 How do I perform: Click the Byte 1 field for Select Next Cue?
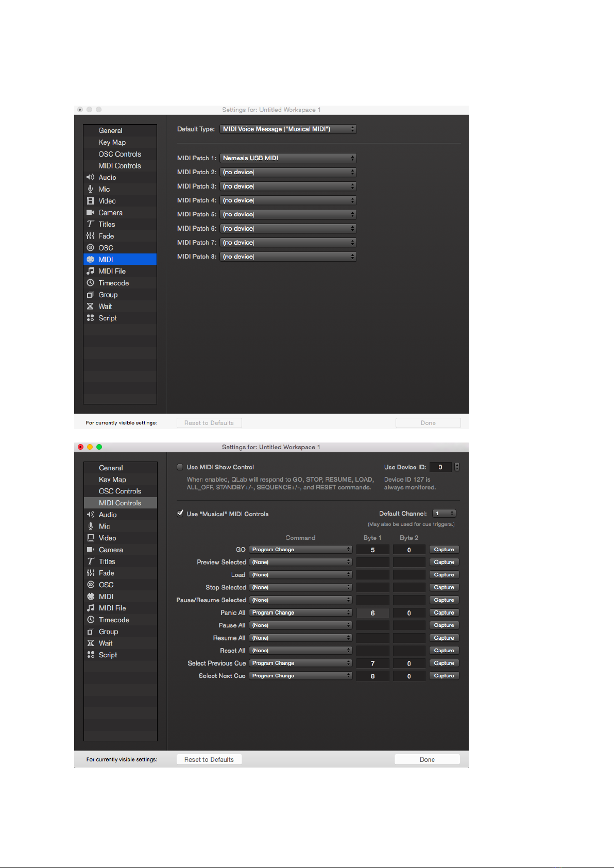(x=372, y=676)
